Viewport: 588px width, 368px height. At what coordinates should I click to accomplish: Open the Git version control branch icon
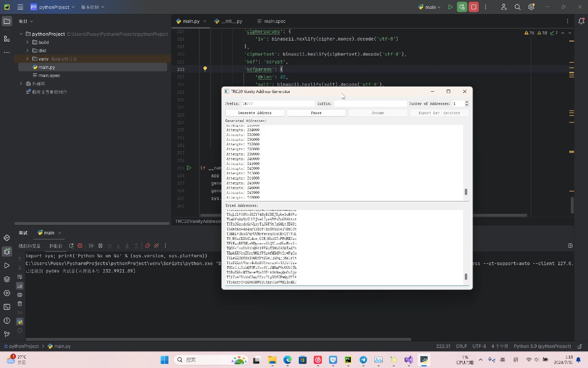click(x=7, y=334)
